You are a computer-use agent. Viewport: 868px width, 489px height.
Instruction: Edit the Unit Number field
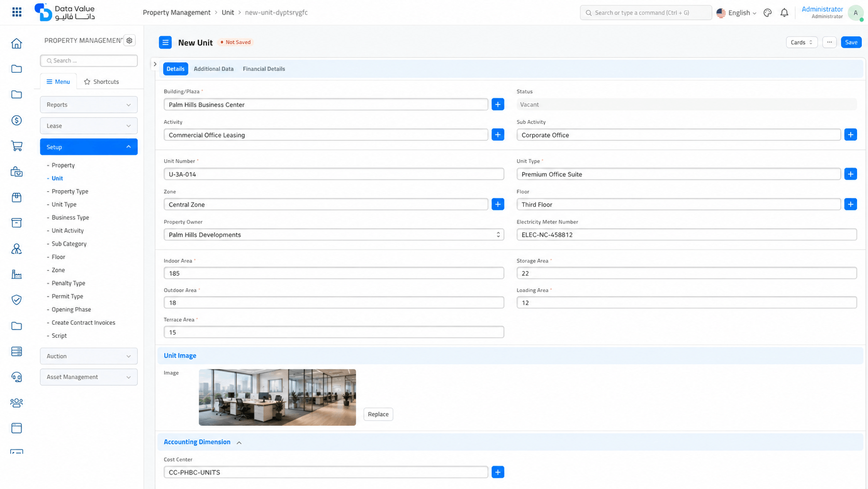point(334,174)
